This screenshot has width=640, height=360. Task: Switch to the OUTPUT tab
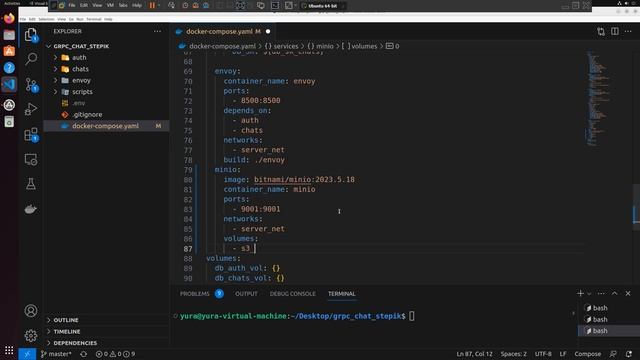[x=246, y=293]
